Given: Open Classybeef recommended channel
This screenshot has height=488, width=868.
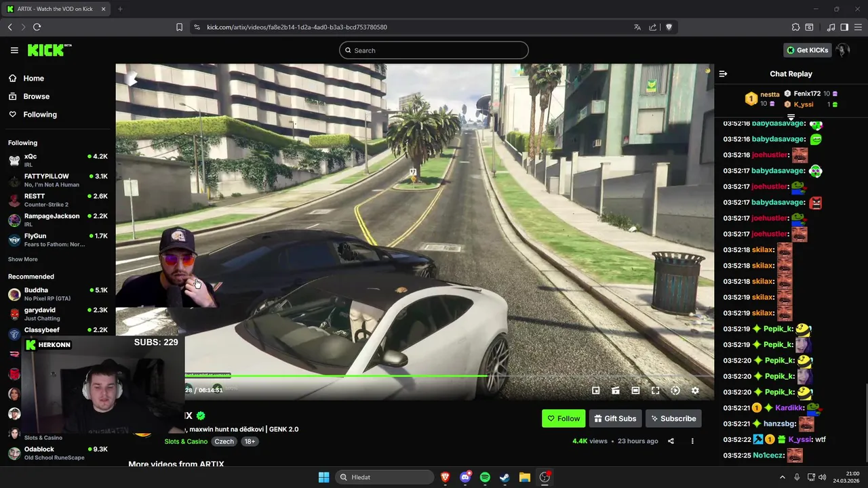Looking at the screenshot, I should (x=58, y=331).
